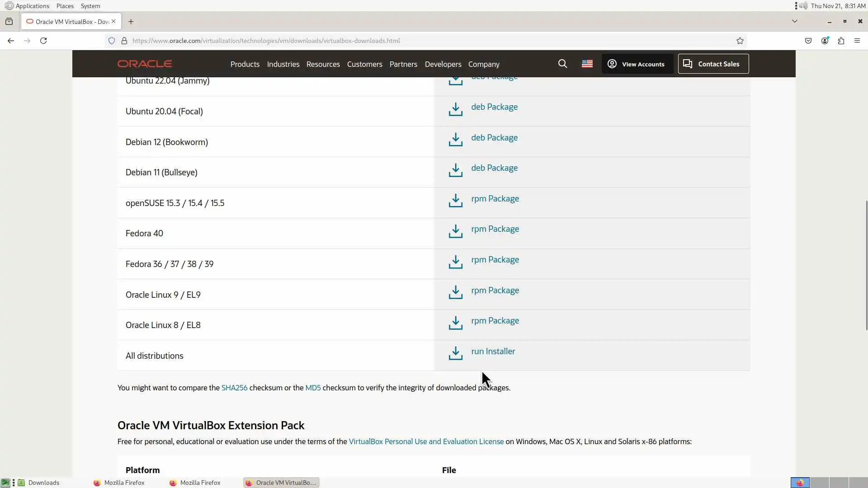Open a new tab with plus button
This screenshot has height=488, width=868.
pyautogui.click(x=131, y=21)
